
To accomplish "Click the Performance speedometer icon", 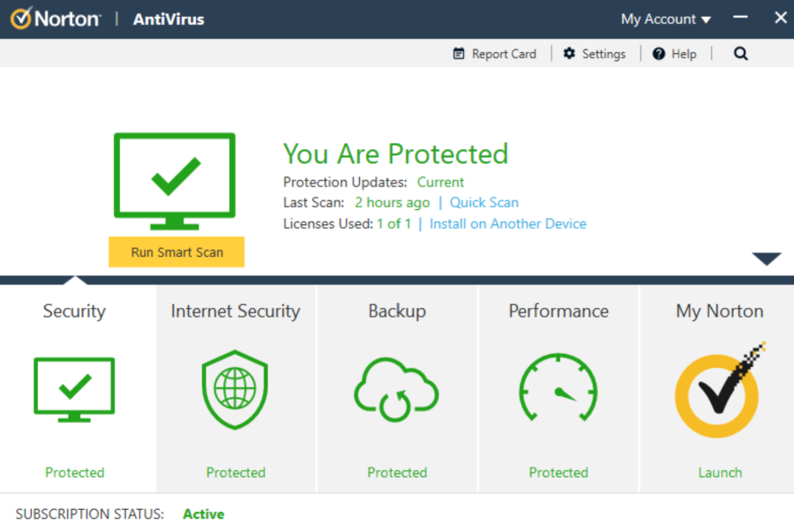I will [558, 389].
